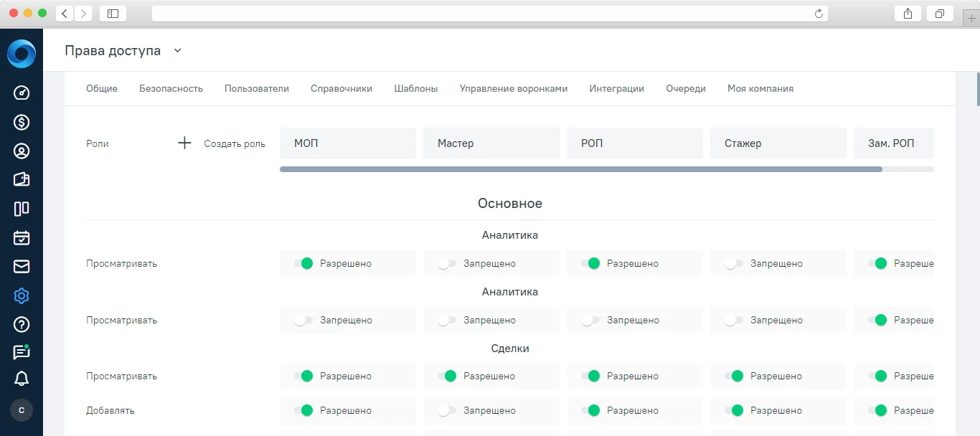Toggle Мастер first Аналитика Просматривать switch
Viewport: 980px width, 436px height.
tap(447, 263)
